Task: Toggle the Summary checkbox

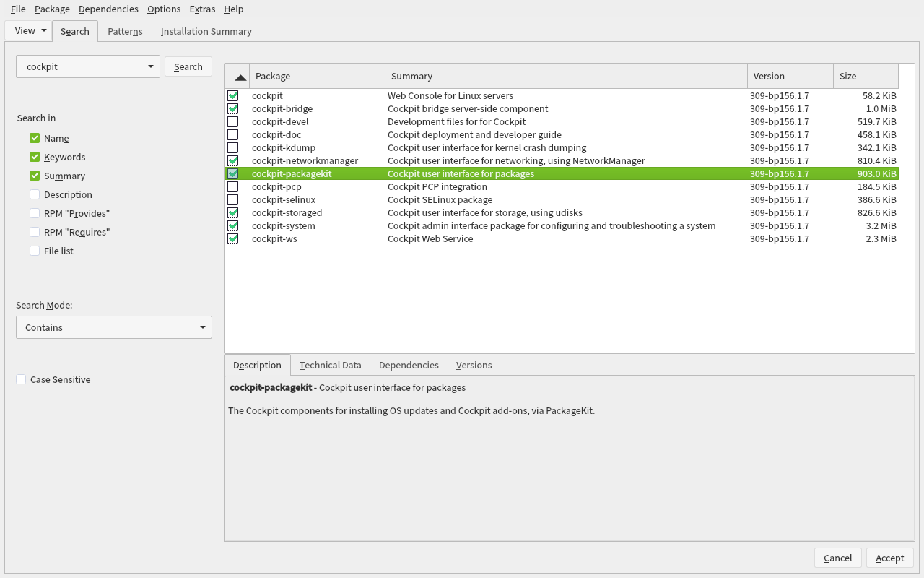Action: click(x=35, y=176)
